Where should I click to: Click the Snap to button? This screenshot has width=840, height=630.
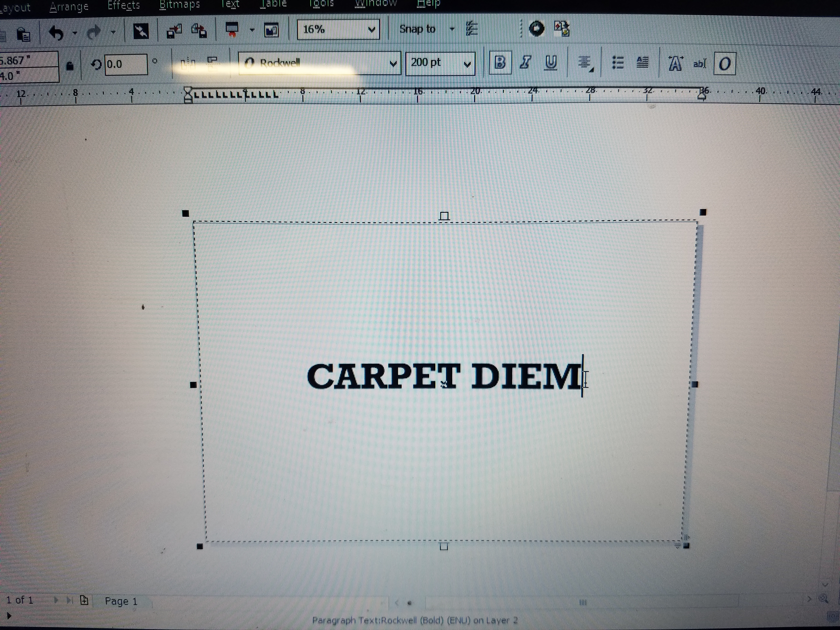[x=417, y=29]
